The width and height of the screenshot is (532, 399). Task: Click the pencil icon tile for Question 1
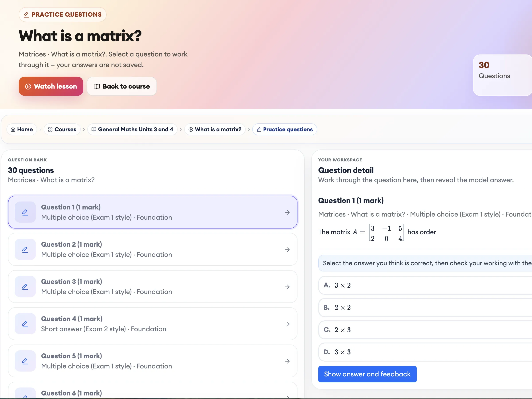coord(25,212)
